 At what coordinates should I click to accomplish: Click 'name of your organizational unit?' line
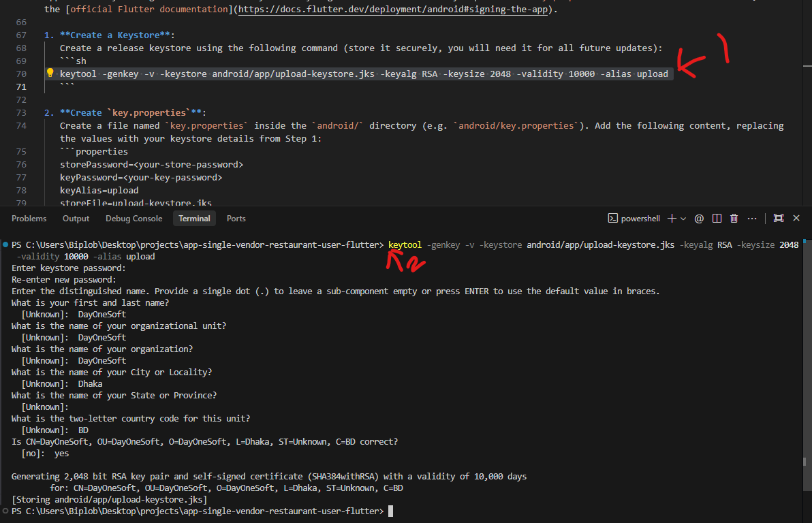119,326
